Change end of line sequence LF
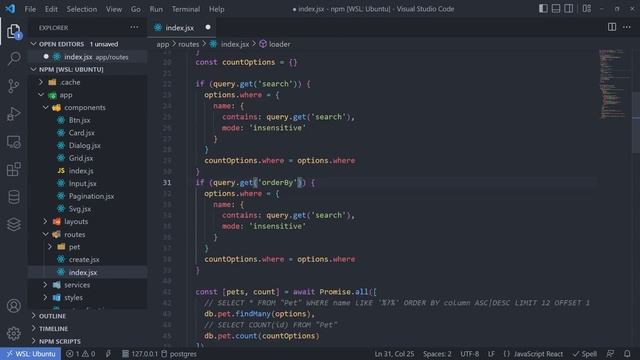The height and width of the screenshot is (360, 640). [x=491, y=354]
